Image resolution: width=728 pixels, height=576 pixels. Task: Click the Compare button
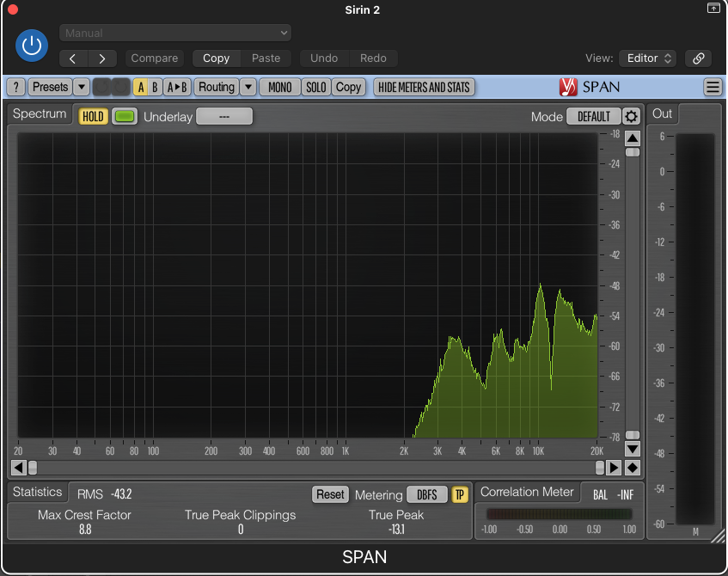(x=155, y=58)
